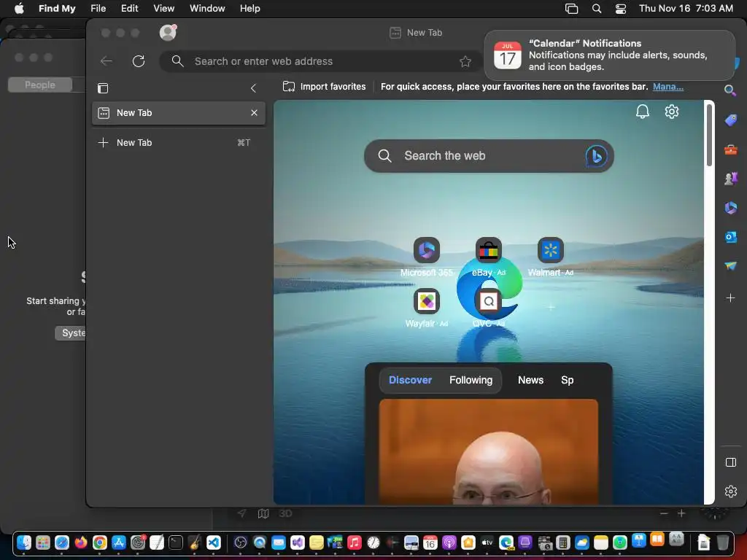Open sidebar Shopping tag icon
Viewport: 747px width, 560px height.
pyautogui.click(x=730, y=120)
